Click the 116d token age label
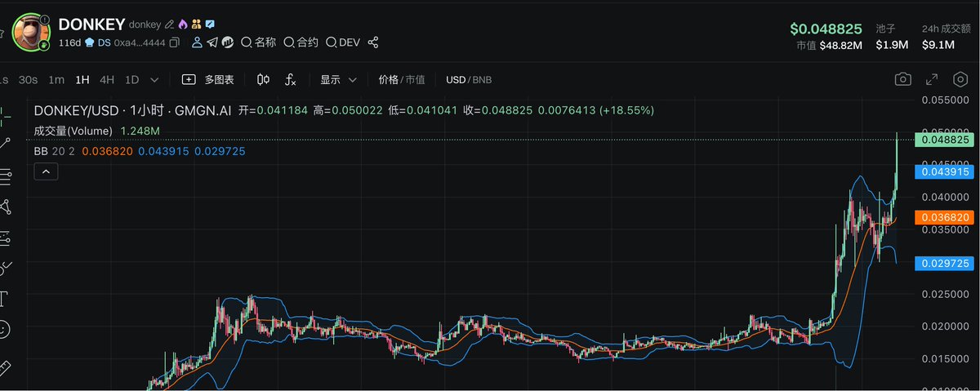Viewport: 980px width, 391px height. 70,42
